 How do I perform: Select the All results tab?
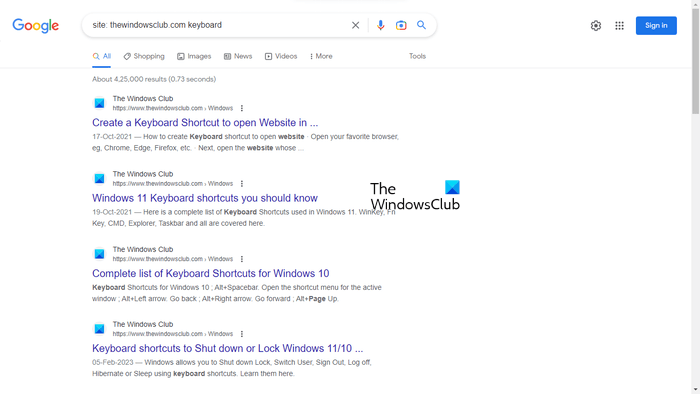pos(102,57)
